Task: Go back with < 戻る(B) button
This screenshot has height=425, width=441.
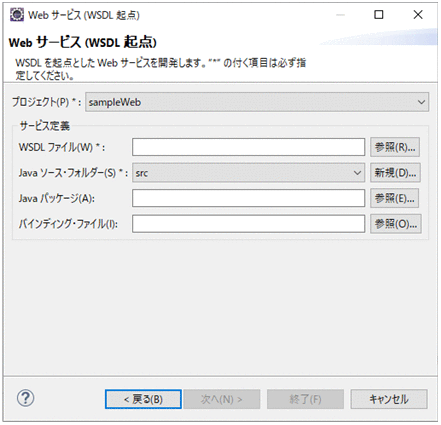Action: (x=143, y=399)
